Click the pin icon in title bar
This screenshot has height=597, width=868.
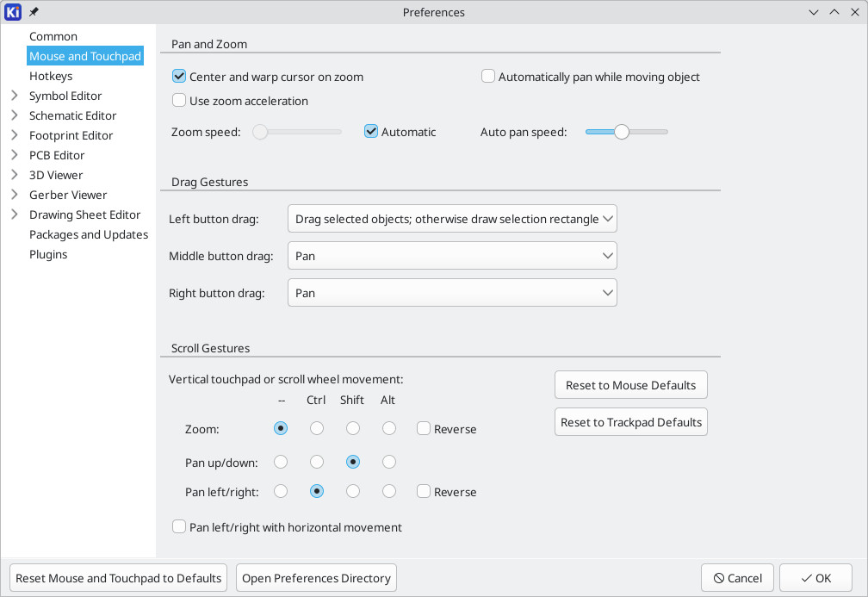tap(34, 12)
